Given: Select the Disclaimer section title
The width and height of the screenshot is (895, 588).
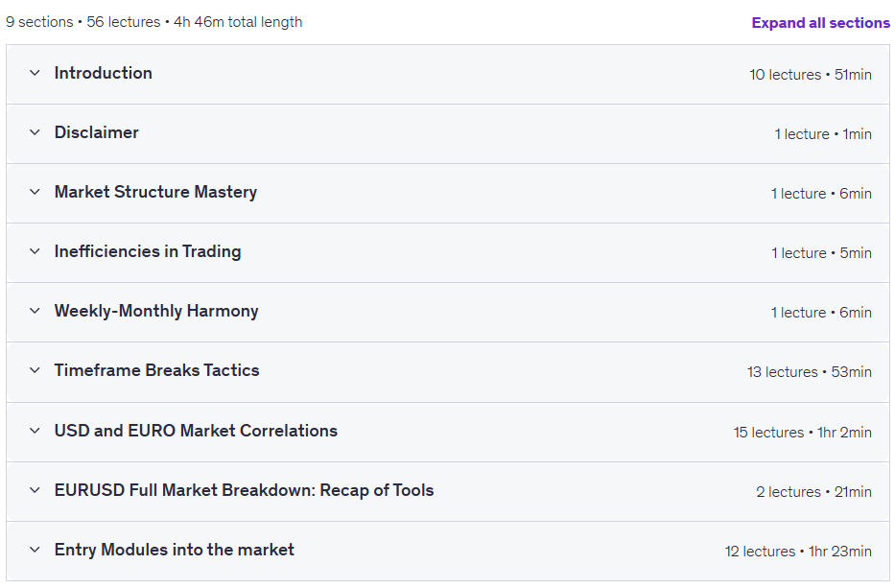Looking at the screenshot, I should click(x=97, y=132).
